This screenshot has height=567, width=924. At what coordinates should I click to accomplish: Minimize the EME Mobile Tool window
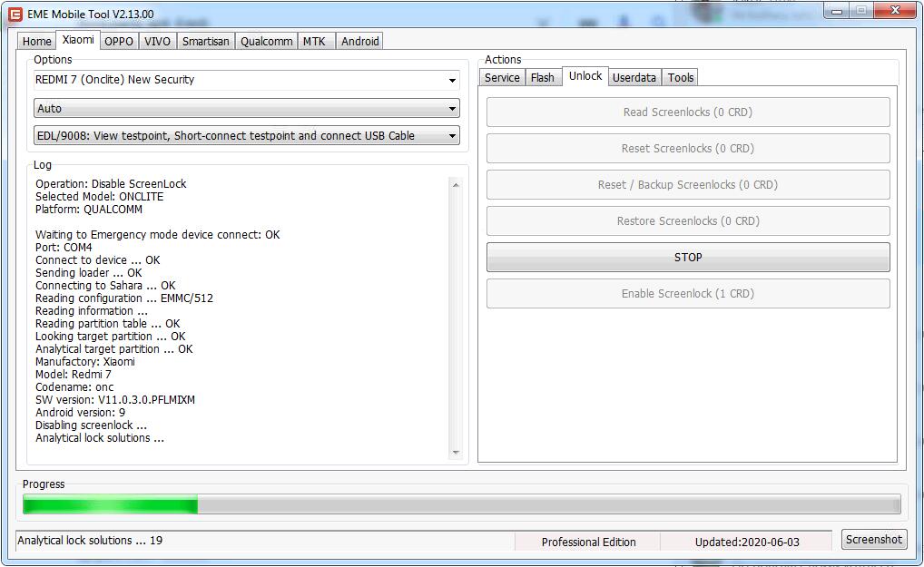coord(836,11)
